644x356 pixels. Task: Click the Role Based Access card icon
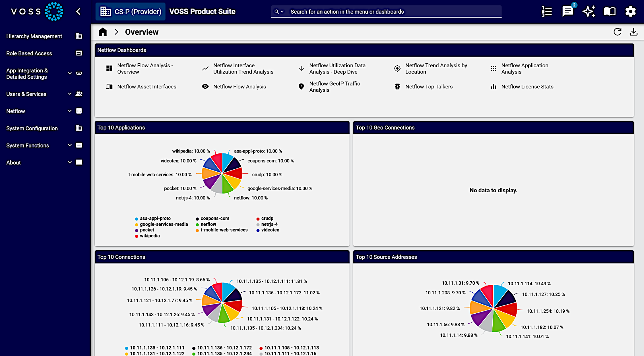click(79, 53)
